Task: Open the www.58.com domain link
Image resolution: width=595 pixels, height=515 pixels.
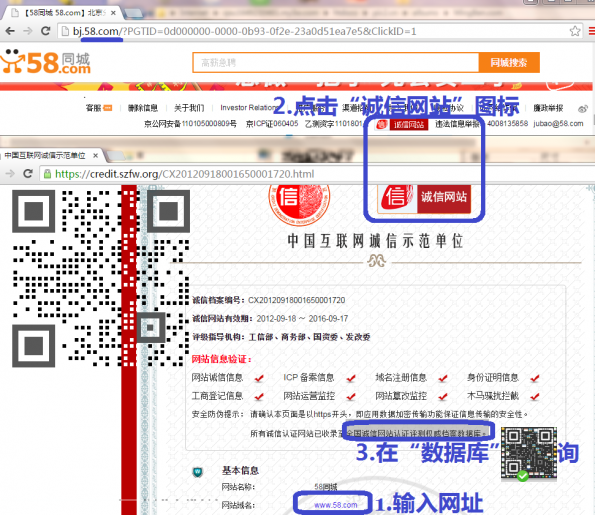Action: [x=335, y=505]
